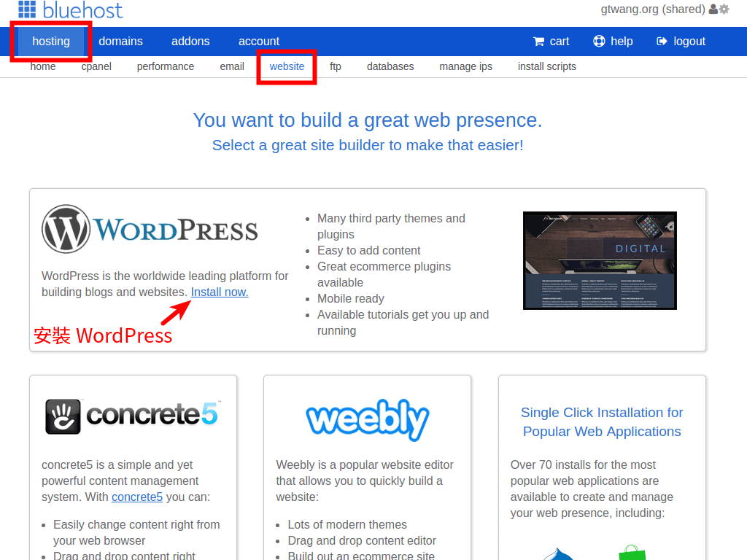Select the website tab
Viewport: 747px width, 560px height.
coord(287,66)
